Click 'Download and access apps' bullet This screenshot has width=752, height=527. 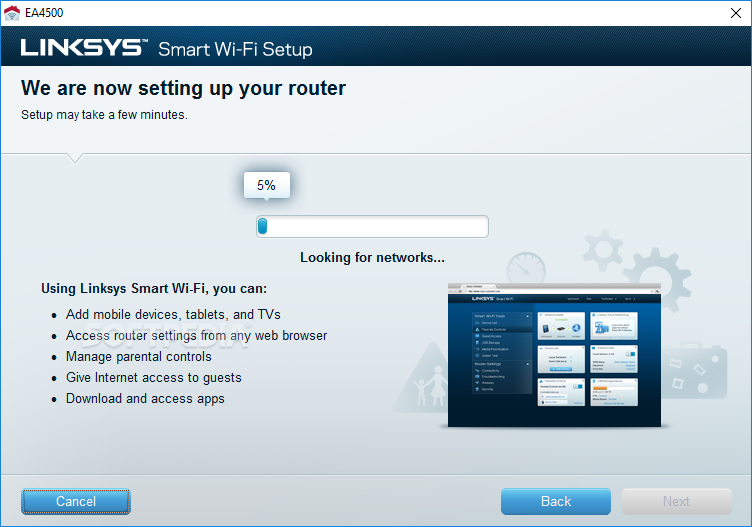145,399
